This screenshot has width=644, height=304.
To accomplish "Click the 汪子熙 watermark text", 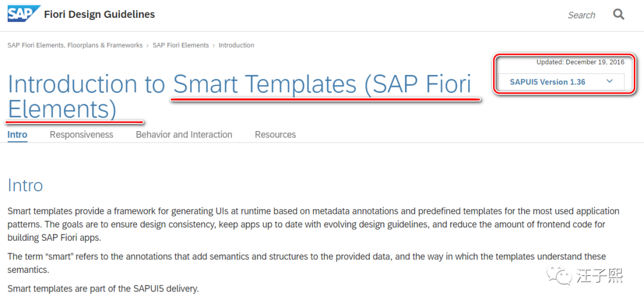I will tap(599, 275).
